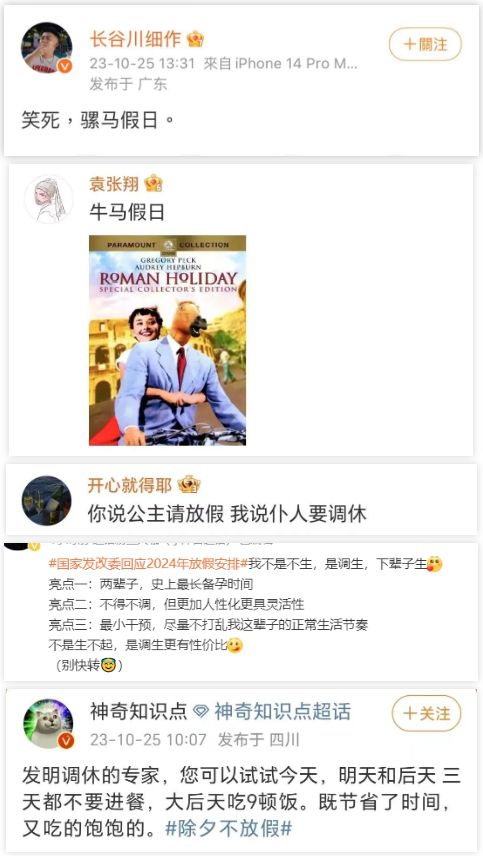This screenshot has height=856, width=483.
Task: Click the crown badge next to 袁张翔
Action: coord(154,183)
